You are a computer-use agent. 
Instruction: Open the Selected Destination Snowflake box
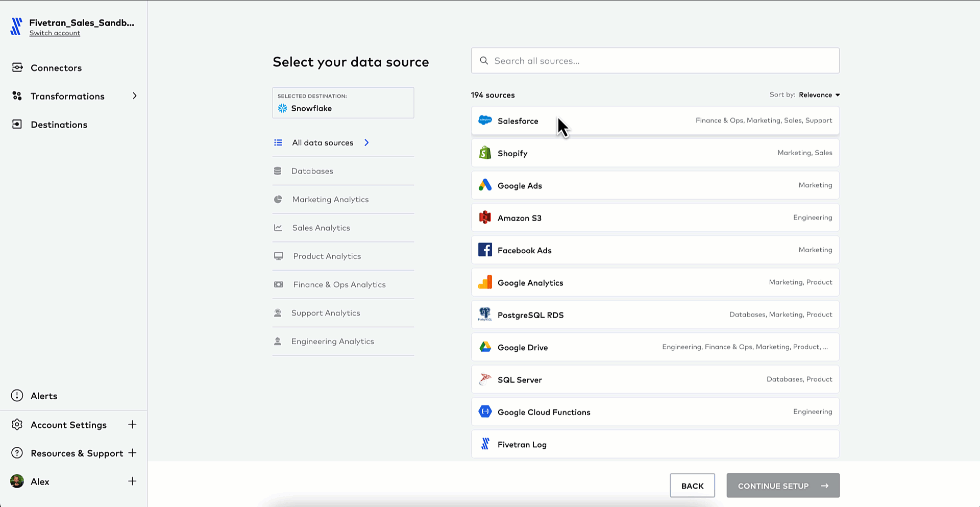[343, 103]
